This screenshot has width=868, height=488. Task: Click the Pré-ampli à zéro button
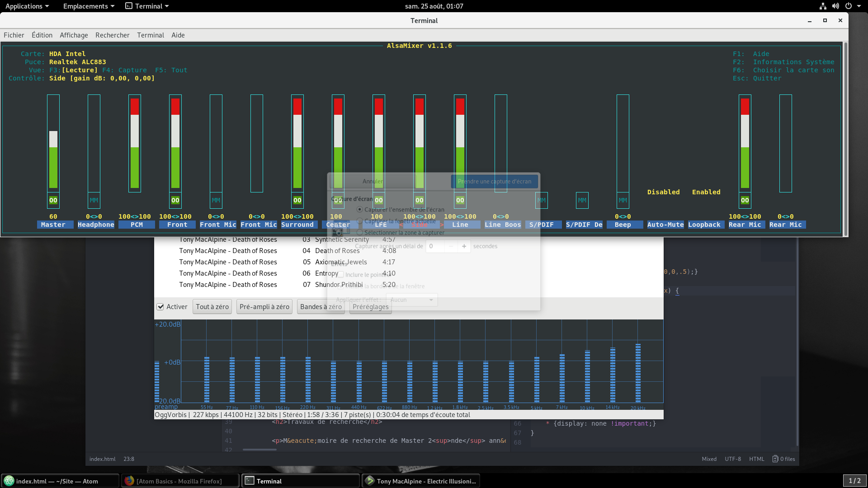264,307
